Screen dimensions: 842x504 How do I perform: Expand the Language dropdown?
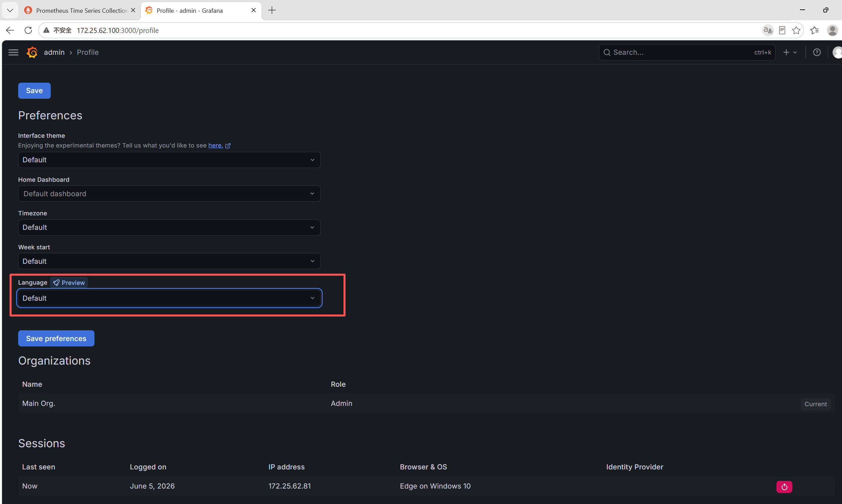[x=169, y=298]
